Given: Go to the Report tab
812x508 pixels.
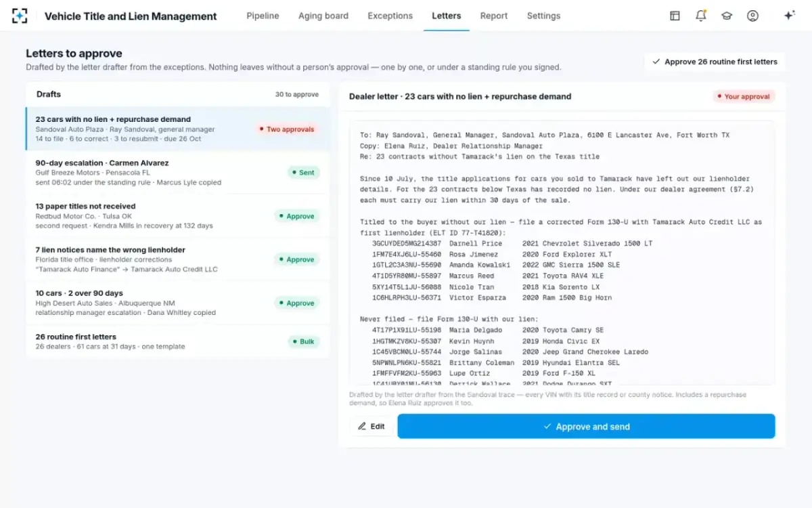Looking at the screenshot, I should [494, 16].
